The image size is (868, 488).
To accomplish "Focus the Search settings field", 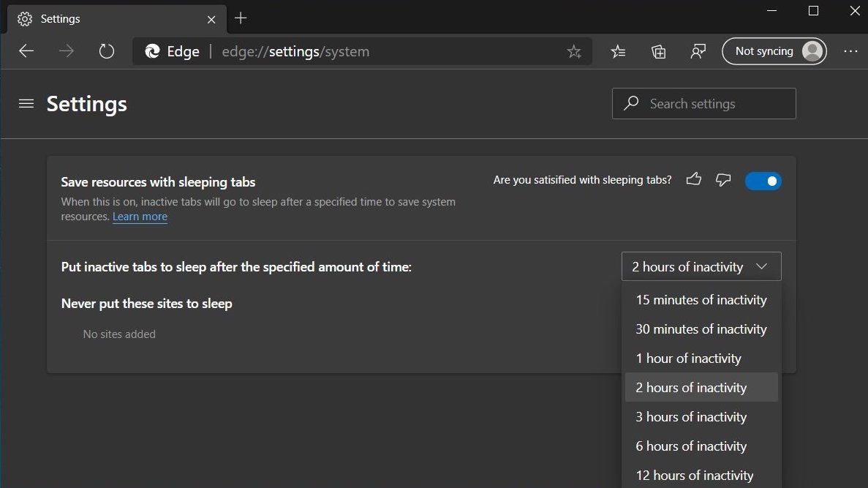I will (x=703, y=104).
